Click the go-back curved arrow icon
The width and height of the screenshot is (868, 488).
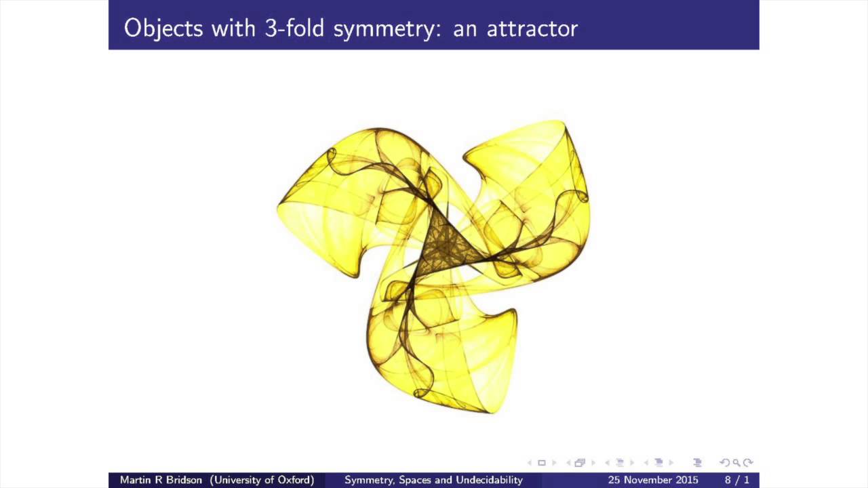[725, 463]
